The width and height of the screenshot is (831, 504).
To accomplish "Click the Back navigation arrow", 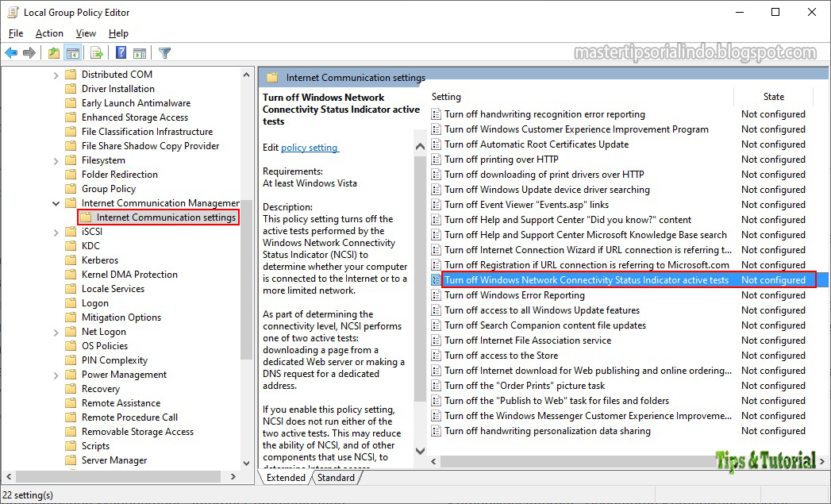I will pyautogui.click(x=10, y=52).
